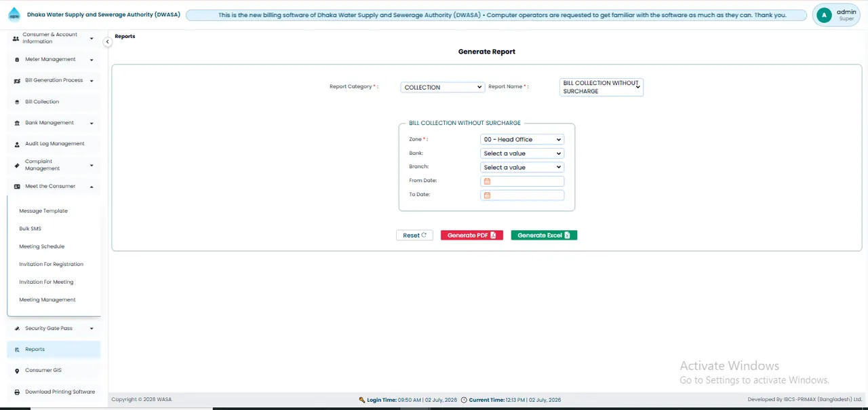Expand the Bank Management arrow
This screenshot has height=410, width=868.
pyautogui.click(x=92, y=124)
